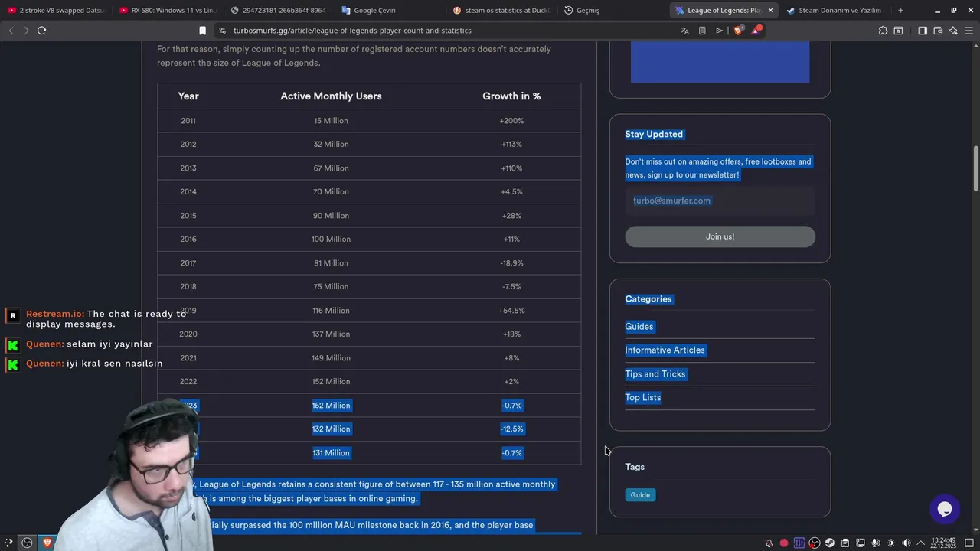Go back to the previous page

point(11,31)
